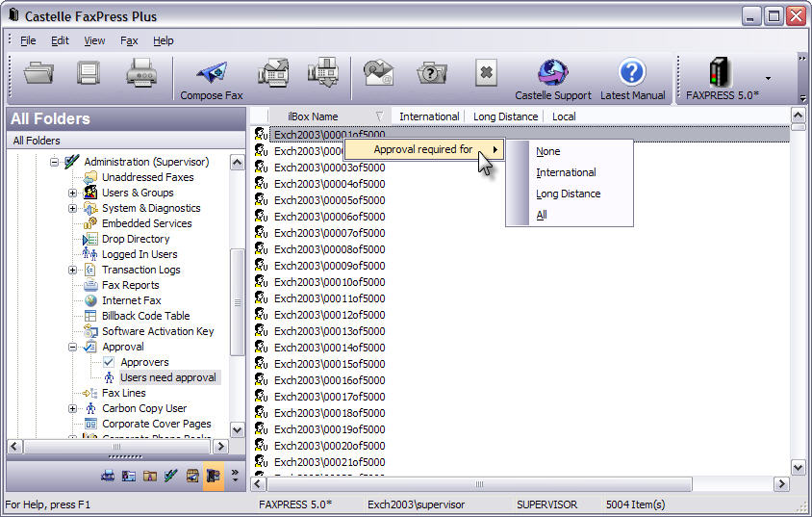Click the Embedded Services gears icon

point(90,223)
